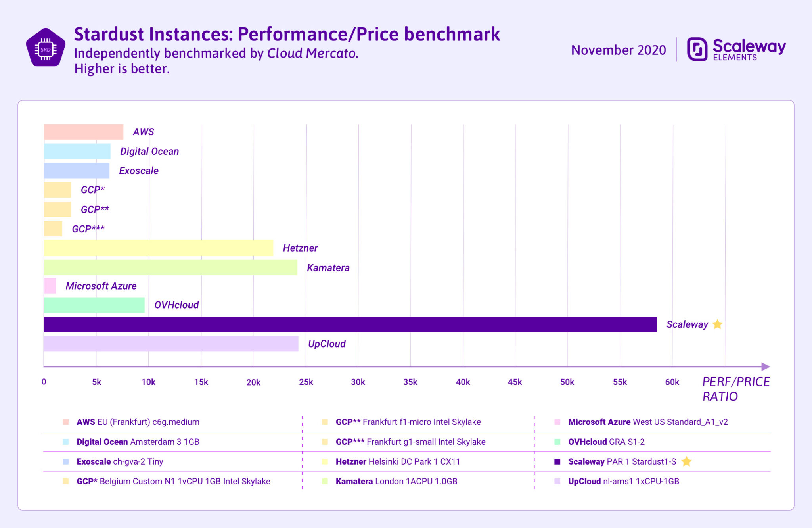Click 'Kamatera London 1ACPU 1.0GB' legend entry
Screen dimensions: 812x528
[x=396, y=481]
